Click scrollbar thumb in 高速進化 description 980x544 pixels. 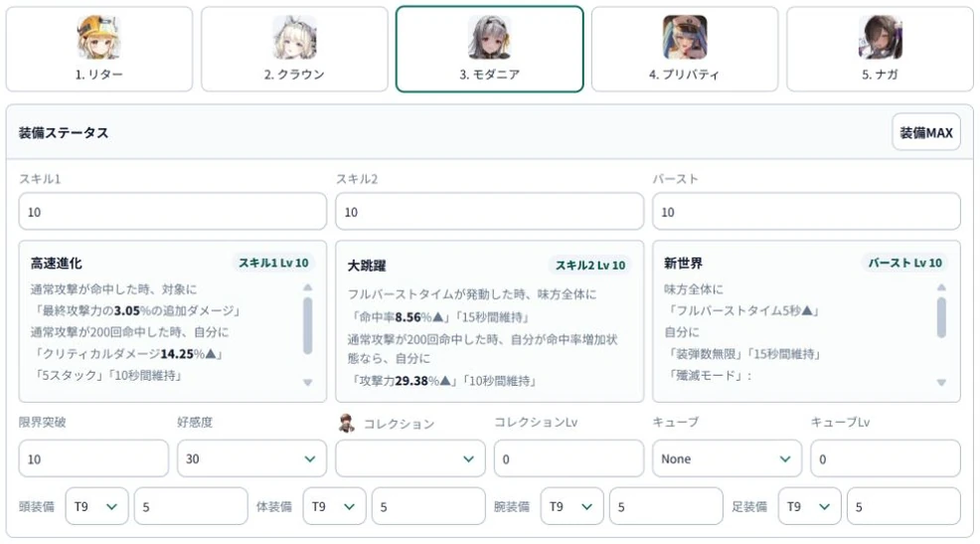click(307, 326)
